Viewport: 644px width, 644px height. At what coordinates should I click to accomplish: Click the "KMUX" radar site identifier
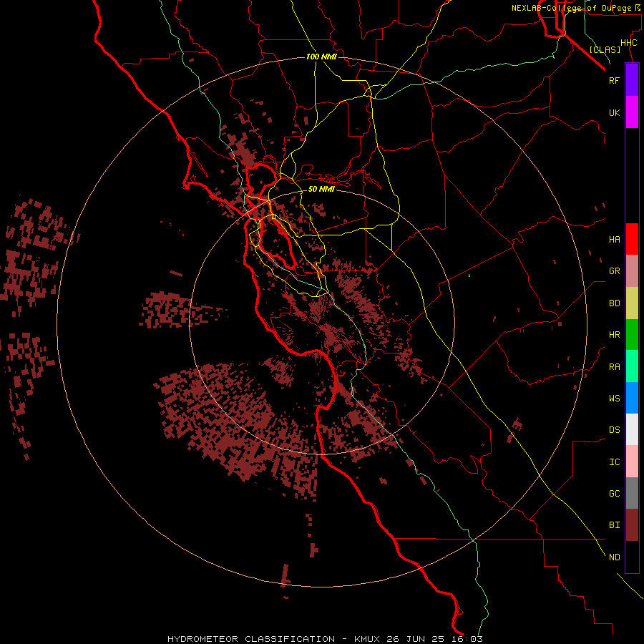tap(367, 639)
